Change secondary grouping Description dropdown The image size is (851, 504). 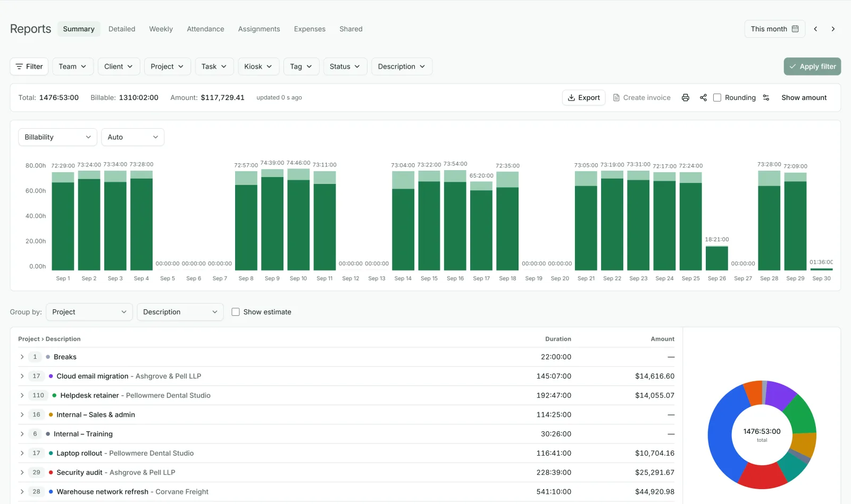tap(180, 312)
